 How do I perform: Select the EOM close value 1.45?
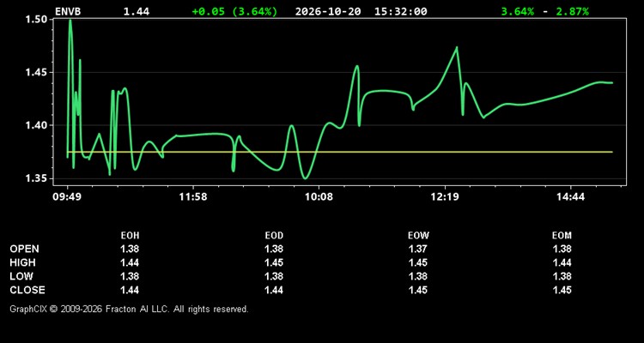pos(562,290)
